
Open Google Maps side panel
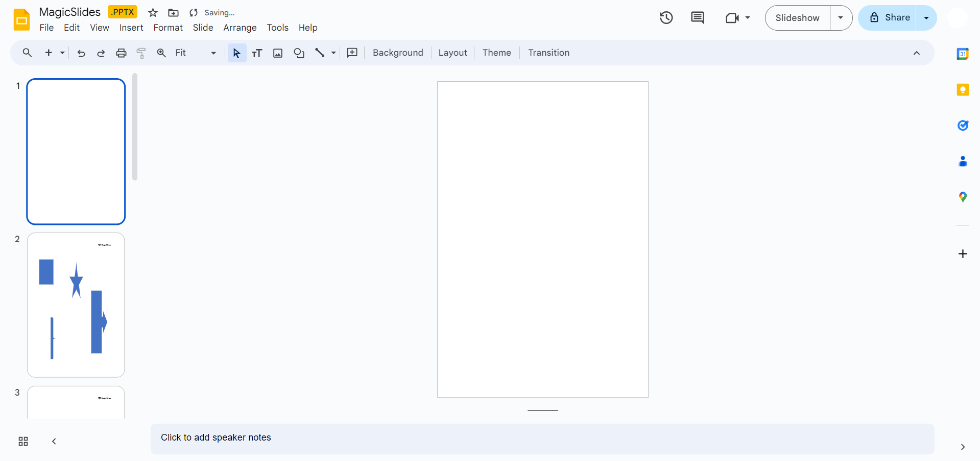pyautogui.click(x=963, y=197)
